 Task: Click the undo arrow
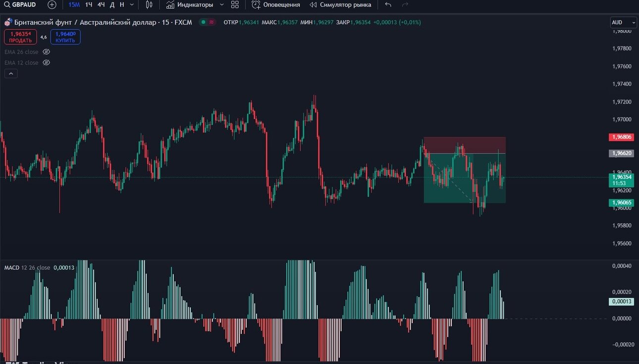coord(388,4)
